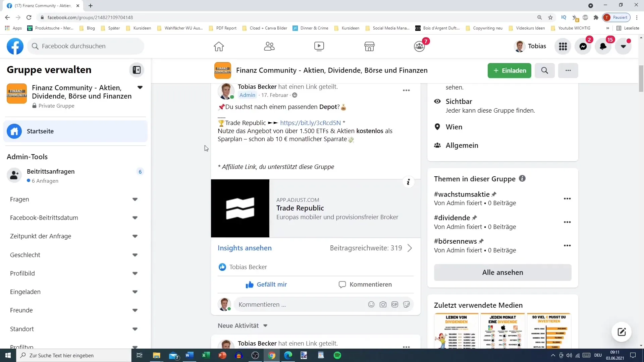Open the Friends/People icon in nav
Screen dimensions: 644x362
269,46
